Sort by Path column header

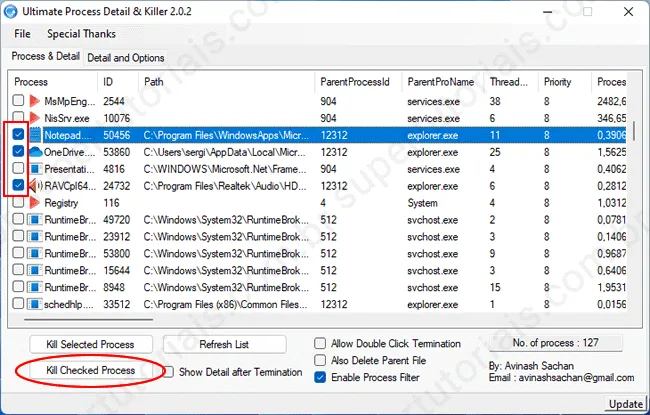pyautogui.click(x=227, y=82)
